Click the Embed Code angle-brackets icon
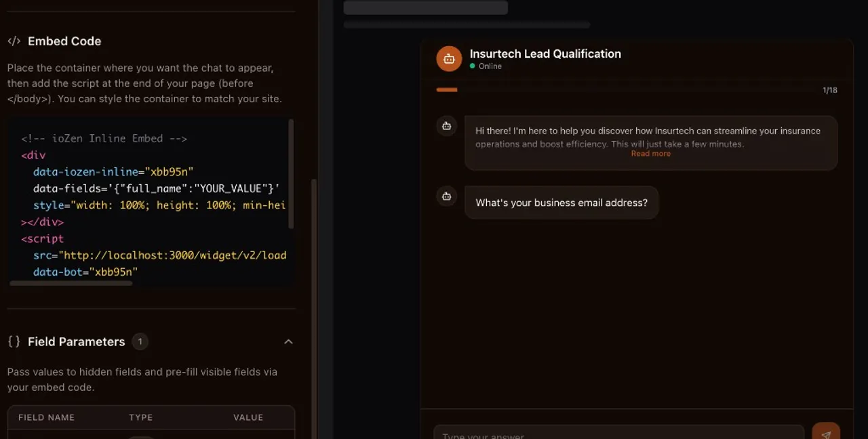This screenshot has height=439, width=868. [x=14, y=41]
